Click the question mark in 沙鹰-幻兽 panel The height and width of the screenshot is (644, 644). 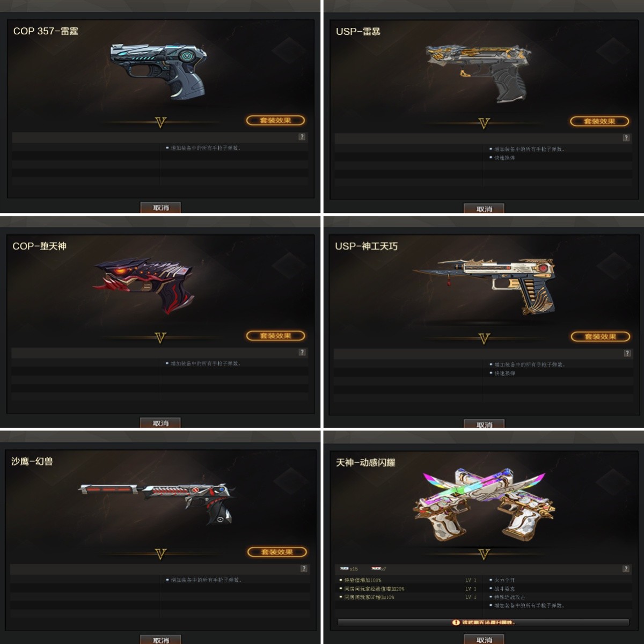pos(304,568)
